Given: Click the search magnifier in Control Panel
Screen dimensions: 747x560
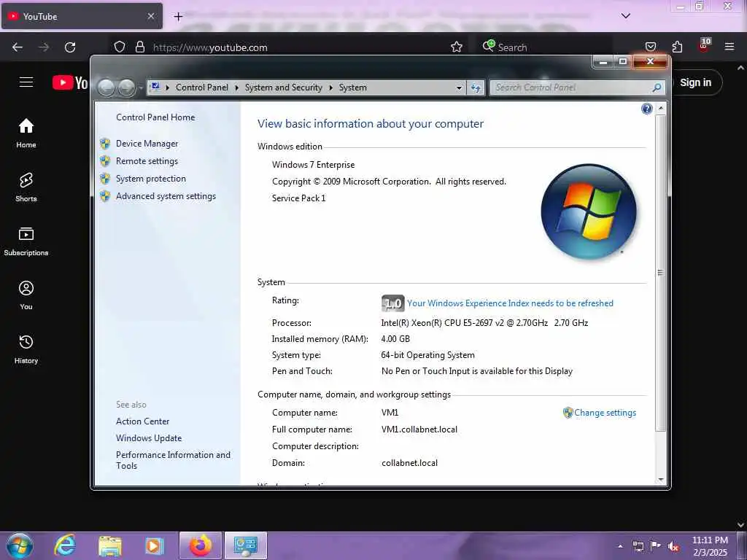Looking at the screenshot, I should (657, 87).
